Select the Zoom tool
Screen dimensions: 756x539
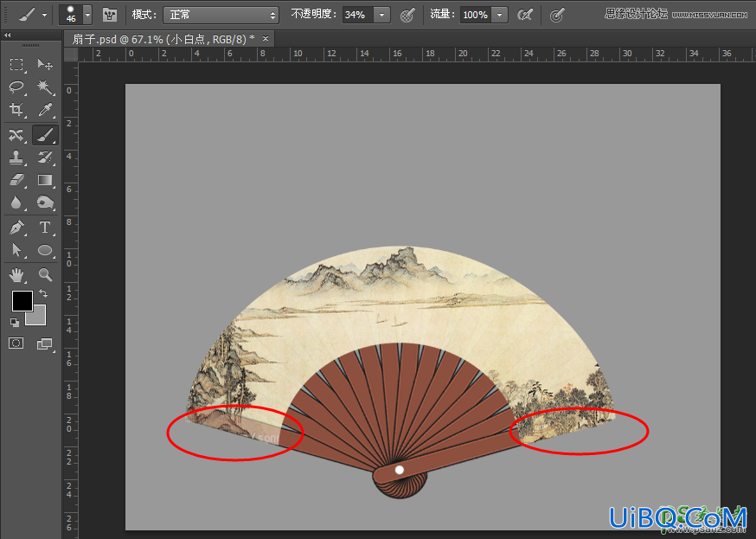pos(45,275)
